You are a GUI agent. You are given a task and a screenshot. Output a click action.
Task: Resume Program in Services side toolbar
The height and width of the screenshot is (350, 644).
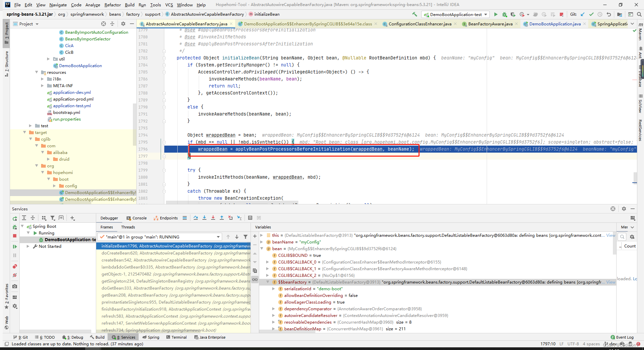click(15, 246)
